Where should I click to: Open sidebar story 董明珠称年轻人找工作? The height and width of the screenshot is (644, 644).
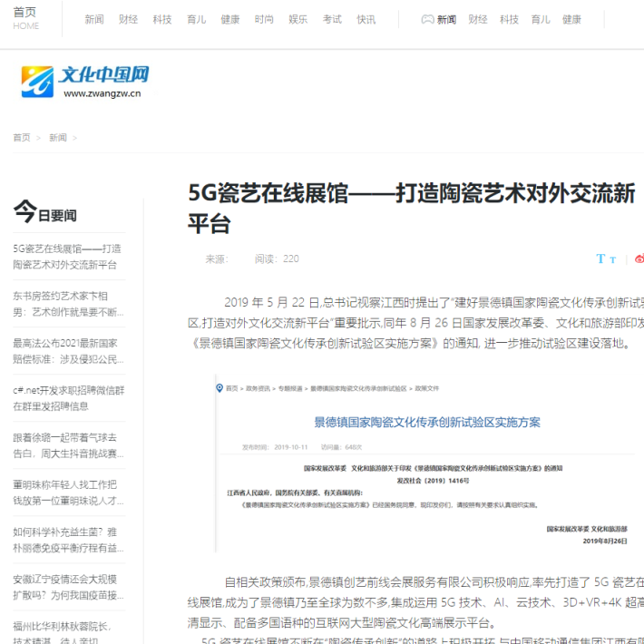point(69,493)
